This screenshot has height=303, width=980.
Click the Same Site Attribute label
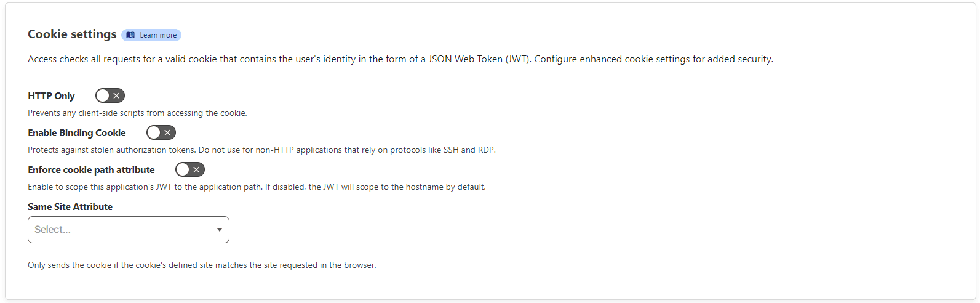70,206
